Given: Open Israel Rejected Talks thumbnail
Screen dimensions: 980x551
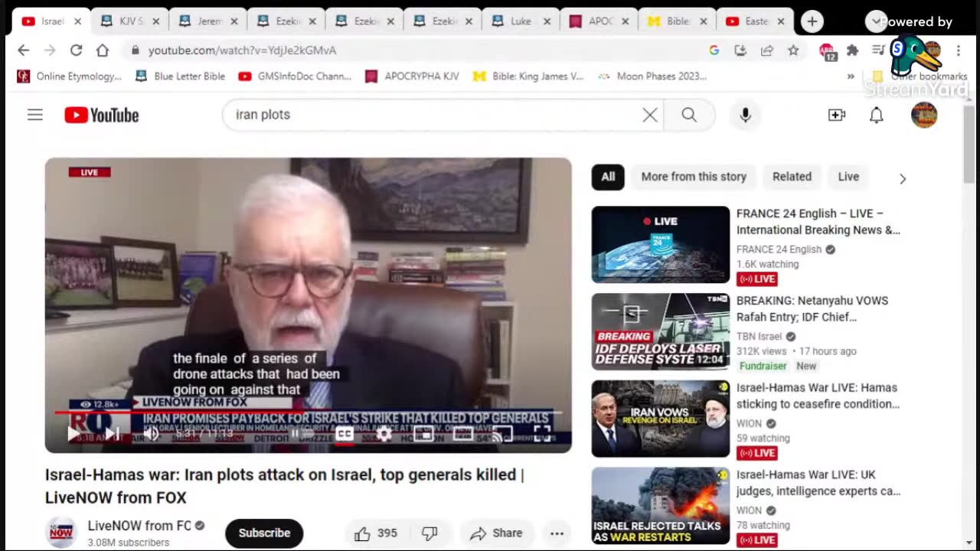Looking at the screenshot, I should (661, 507).
